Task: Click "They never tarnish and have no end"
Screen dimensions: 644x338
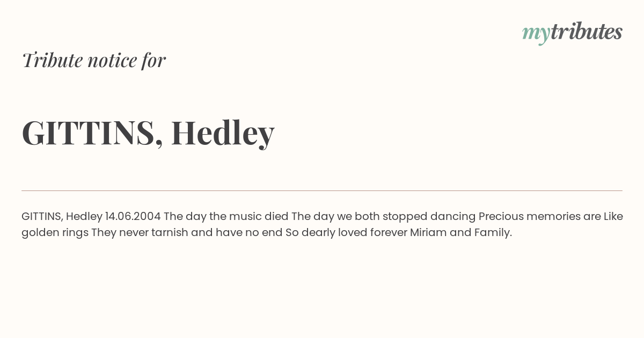Action: pyautogui.click(x=187, y=233)
